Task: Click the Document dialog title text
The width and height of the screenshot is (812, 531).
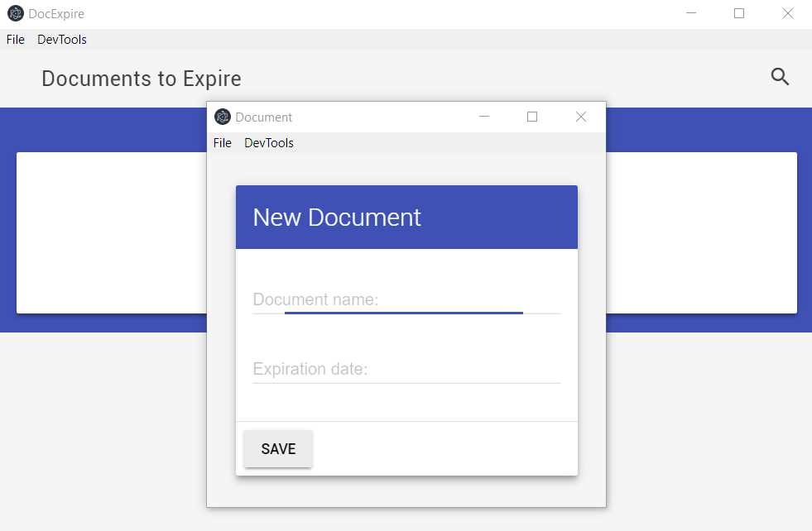Action: click(262, 117)
